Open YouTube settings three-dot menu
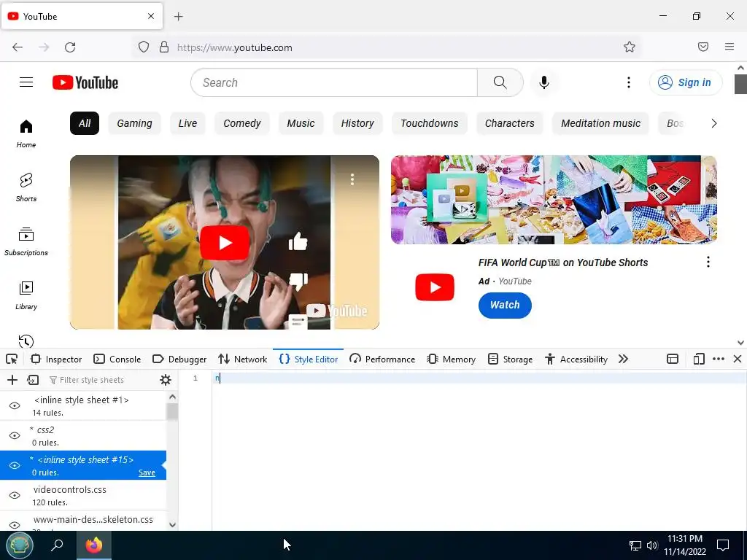Screen dimensions: 747x560 coord(629,82)
